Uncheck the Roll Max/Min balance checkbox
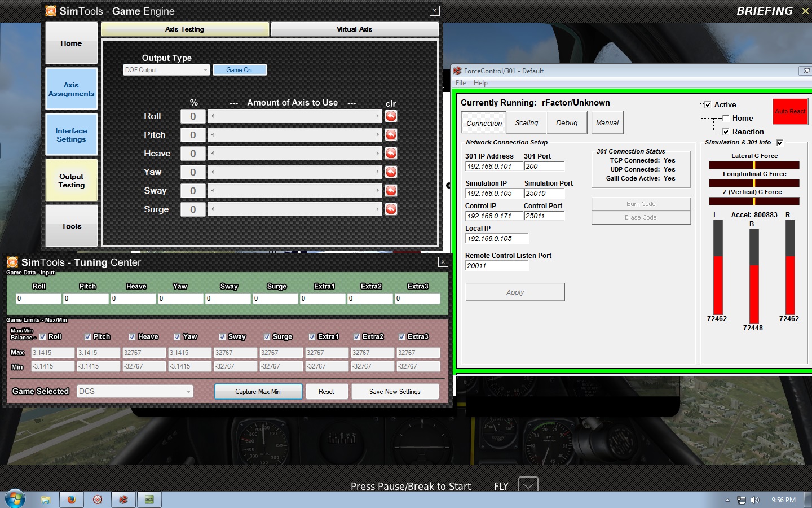Image resolution: width=812 pixels, height=508 pixels. click(x=43, y=336)
